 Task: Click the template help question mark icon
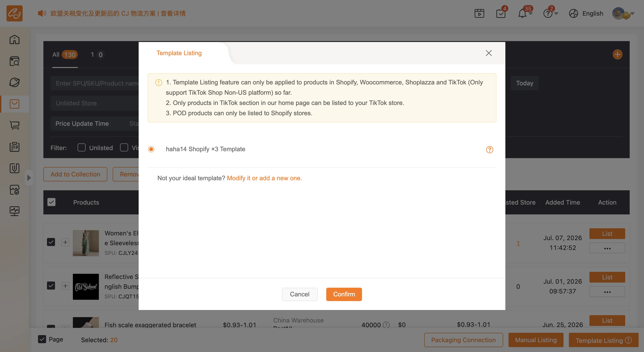pos(489,150)
